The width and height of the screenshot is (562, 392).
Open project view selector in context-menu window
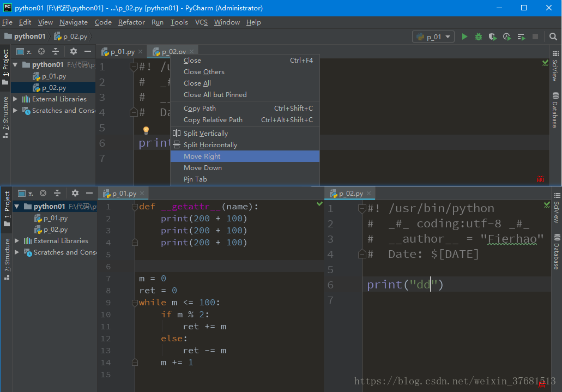click(23, 52)
